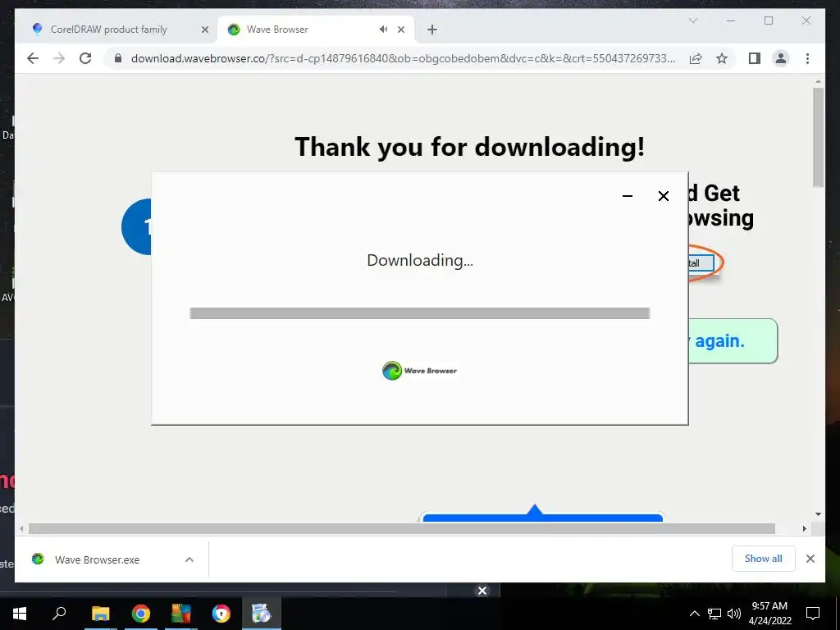
Task: Open the clock showing 9:57 AM
Action: pos(769,614)
